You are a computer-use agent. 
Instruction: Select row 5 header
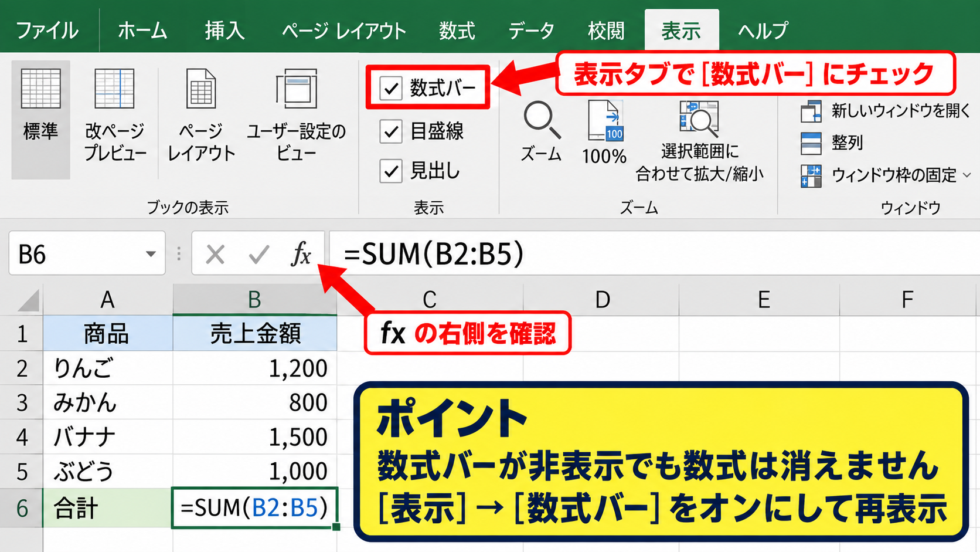click(x=22, y=472)
